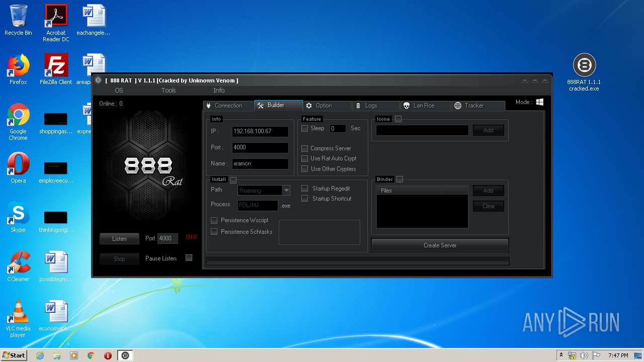
Task: Open the OS menu
Action: [x=119, y=90]
